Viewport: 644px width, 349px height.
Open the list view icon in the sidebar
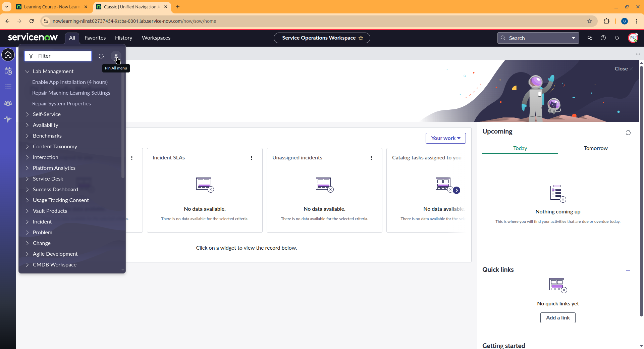click(8, 87)
